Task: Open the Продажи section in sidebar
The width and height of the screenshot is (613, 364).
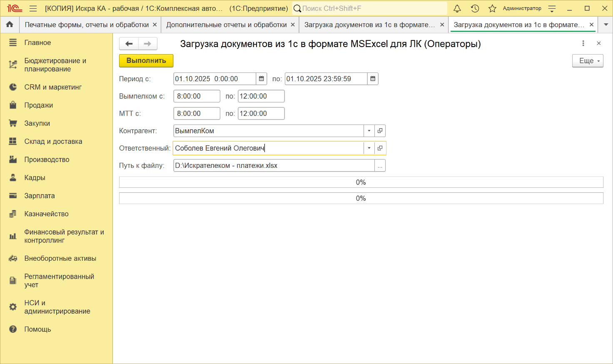Action: click(38, 105)
